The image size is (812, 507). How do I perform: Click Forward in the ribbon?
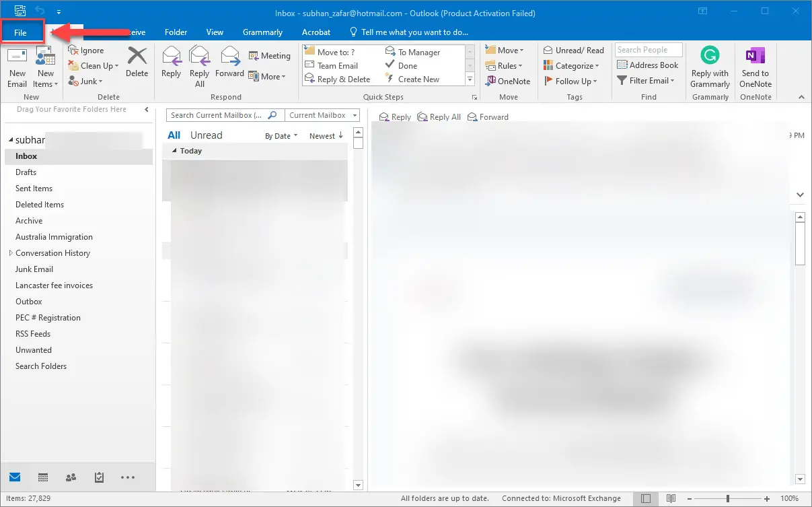(x=229, y=62)
